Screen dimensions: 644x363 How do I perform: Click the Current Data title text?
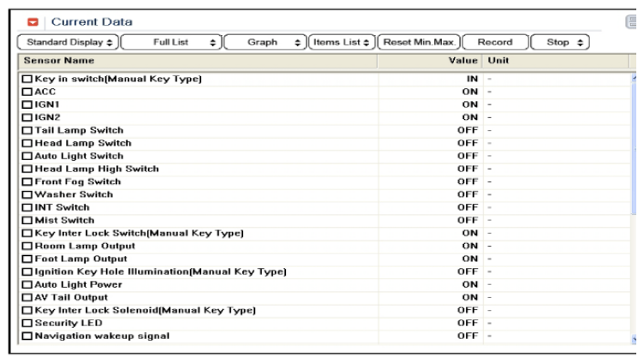tap(92, 21)
